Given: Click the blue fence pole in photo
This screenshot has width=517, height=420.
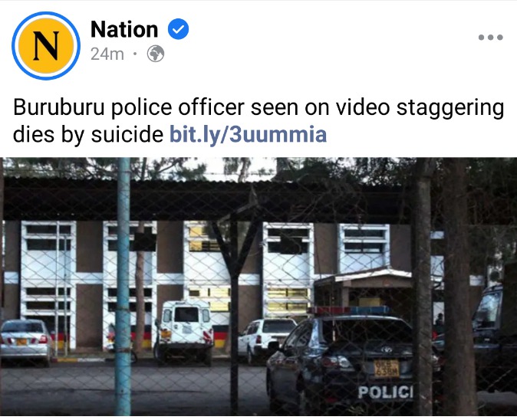Looking at the screenshot, I should tap(123, 287).
